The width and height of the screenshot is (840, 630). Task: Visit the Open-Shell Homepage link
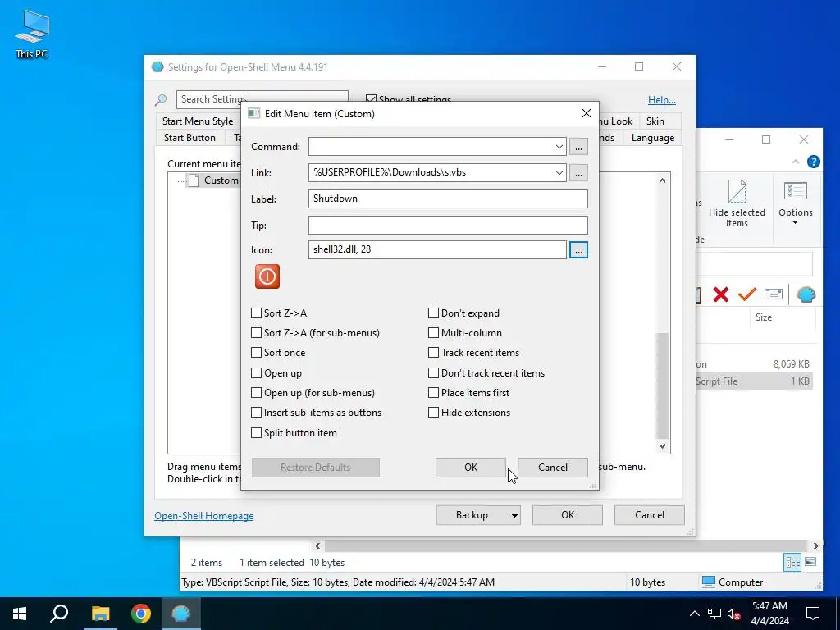click(x=204, y=516)
